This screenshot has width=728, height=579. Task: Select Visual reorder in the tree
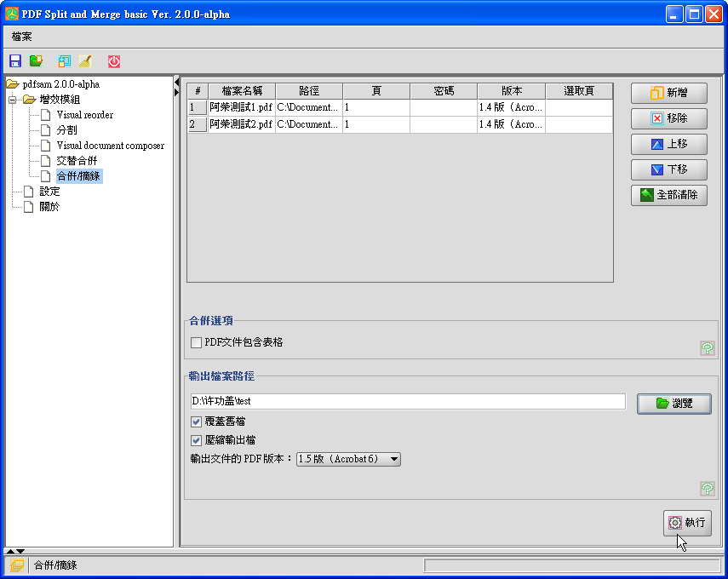pyautogui.click(x=85, y=115)
